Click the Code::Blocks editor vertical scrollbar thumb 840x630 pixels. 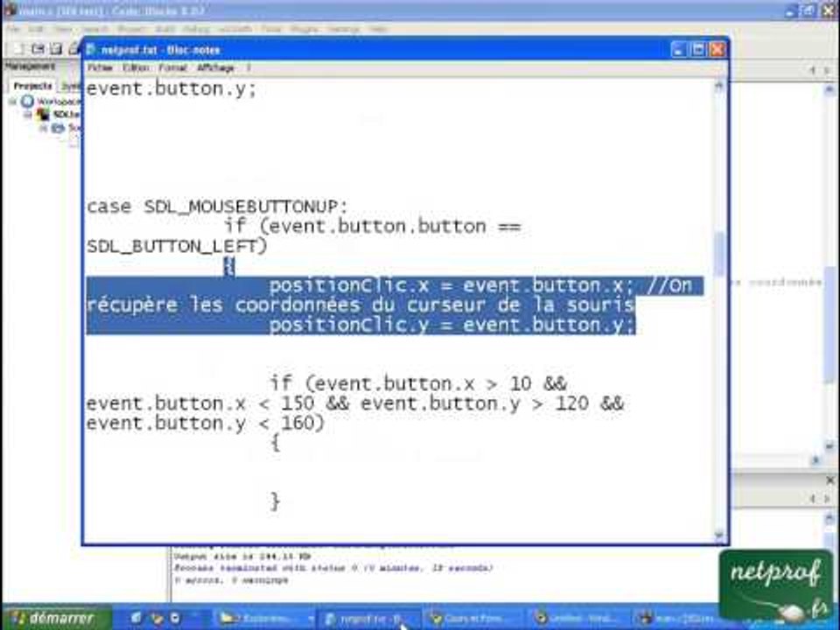click(x=829, y=324)
